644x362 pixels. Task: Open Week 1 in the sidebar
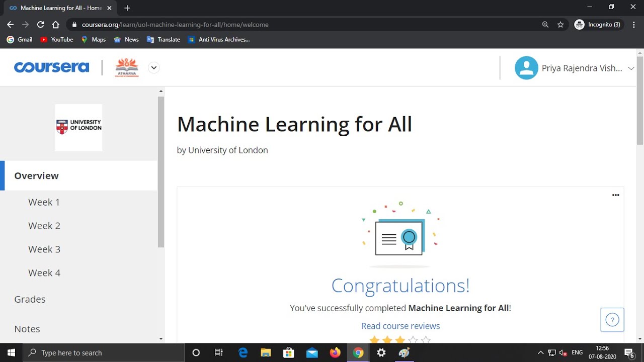[44, 202]
